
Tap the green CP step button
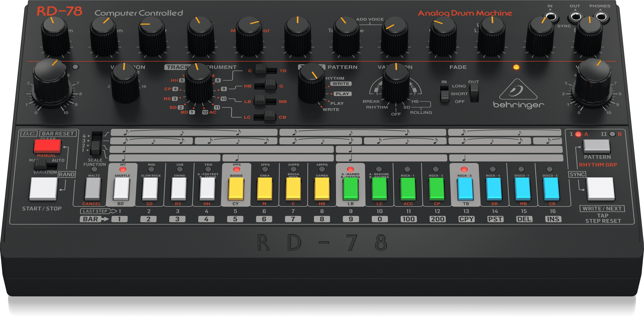coord(437,189)
